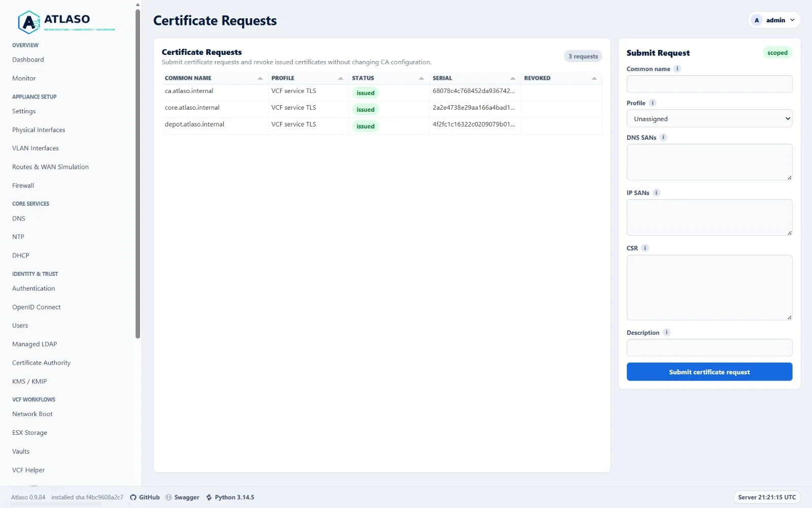Image resolution: width=812 pixels, height=508 pixels.
Task: Expand the admin user menu chevron
Action: 792,20
